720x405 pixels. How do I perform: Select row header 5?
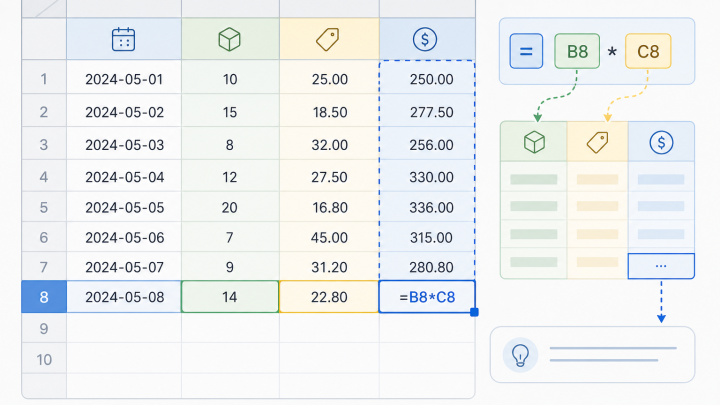click(44, 207)
